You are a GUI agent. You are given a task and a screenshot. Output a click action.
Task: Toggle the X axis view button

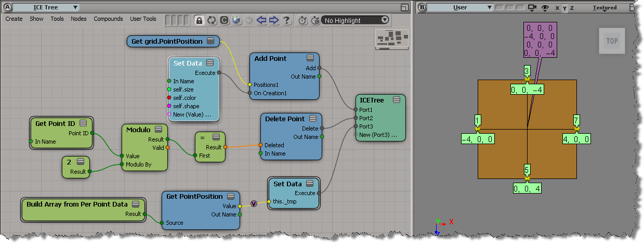click(x=557, y=8)
